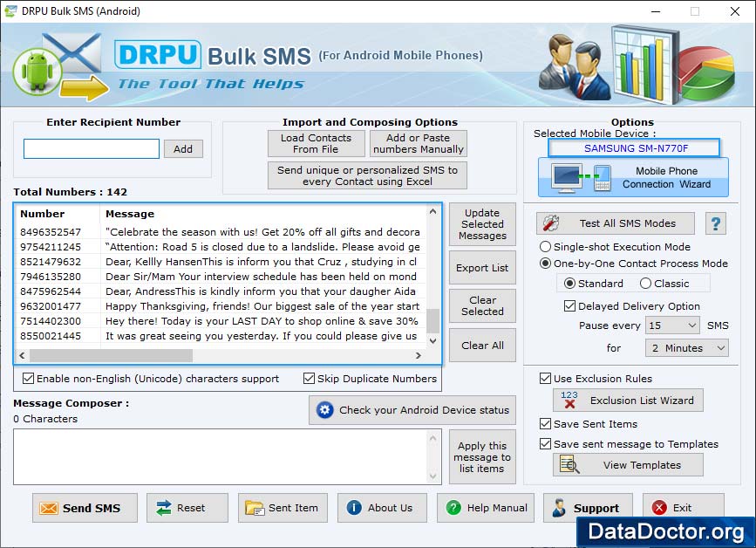Click list scroll down arrow
The height and width of the screenshot is (548, 756).
[433, 340]
